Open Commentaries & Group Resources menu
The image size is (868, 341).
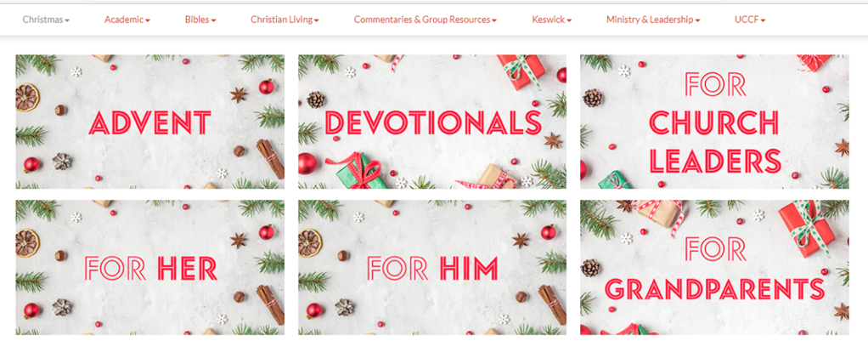coord(426,20)
